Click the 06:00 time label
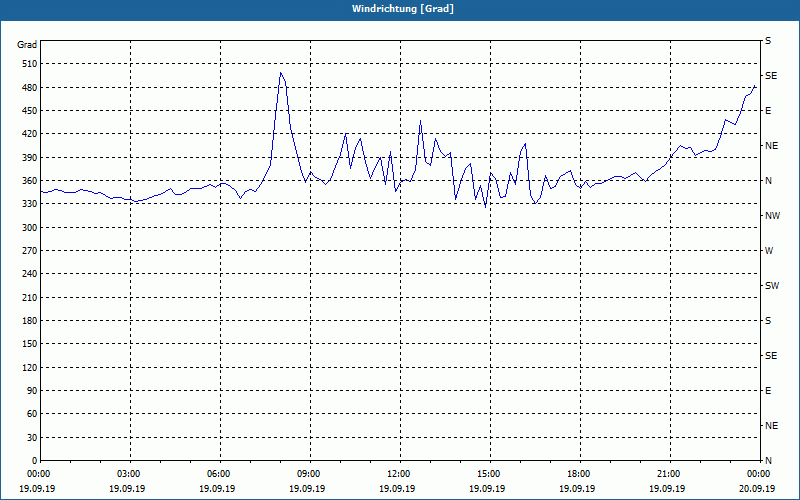Image resolution: width=800 pixels, height=500 pixels. pyautogui.click(x=218, y=474)
